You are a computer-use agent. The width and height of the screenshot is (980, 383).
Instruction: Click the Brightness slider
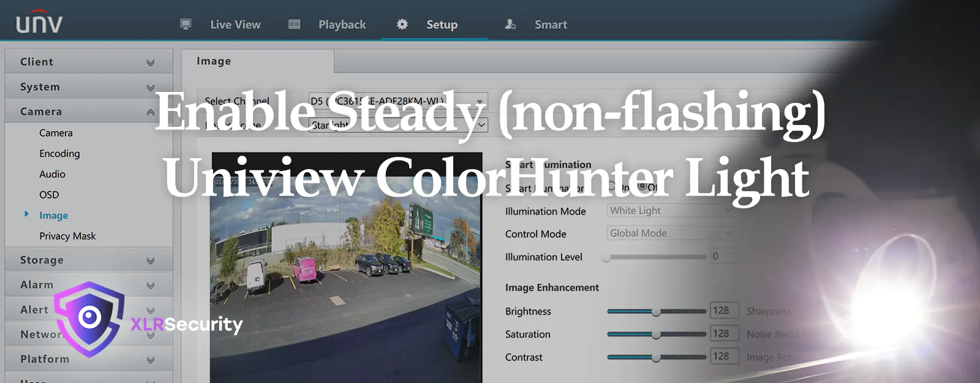[x=656, y=311]
